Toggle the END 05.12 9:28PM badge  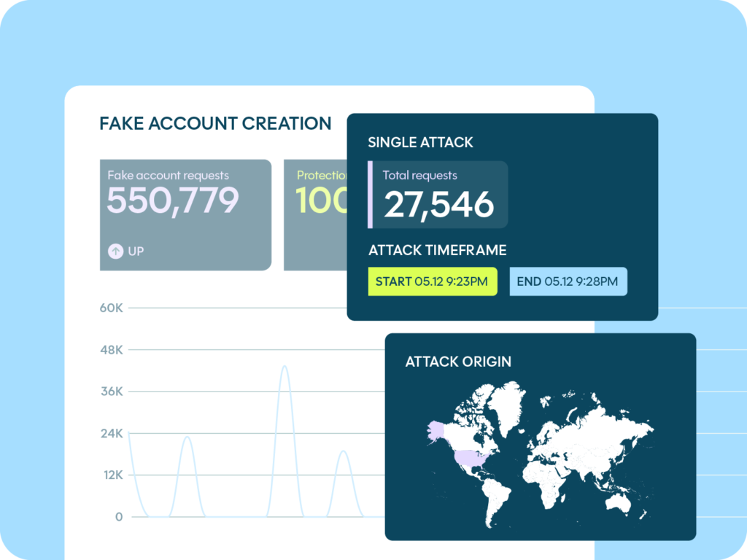pos(568,281)
